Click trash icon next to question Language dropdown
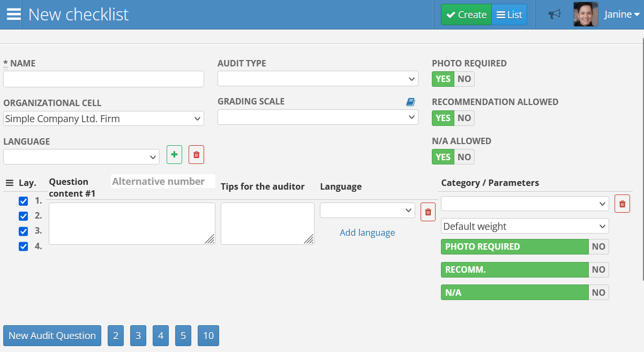 click(x=428, y=212)
